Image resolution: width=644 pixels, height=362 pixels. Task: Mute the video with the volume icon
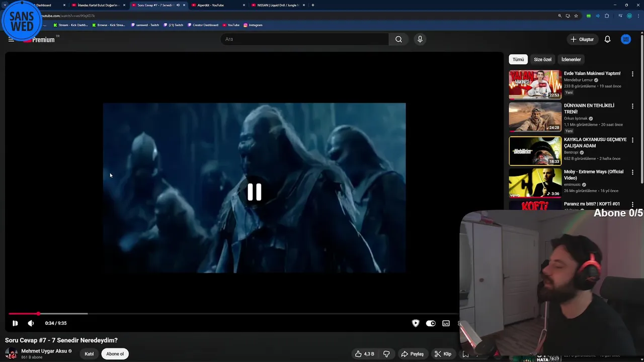[x=31, y=323]
